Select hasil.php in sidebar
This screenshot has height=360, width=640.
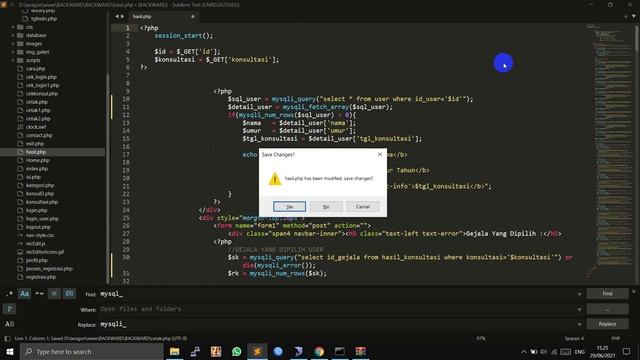coord(36,152)
